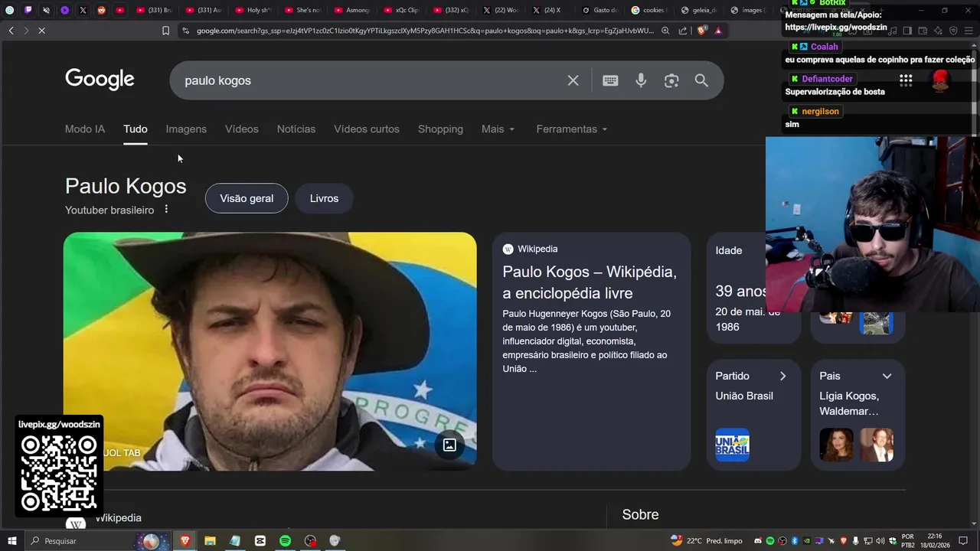Click Lígia Kogos parent thumbnail
The height and width of the screenshot is (551, 980).
click(836, 445)
